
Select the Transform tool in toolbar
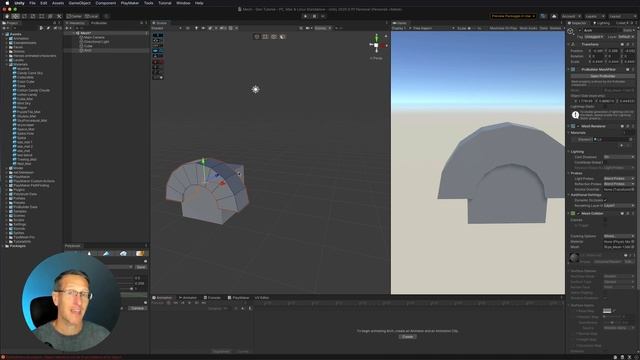50,16
